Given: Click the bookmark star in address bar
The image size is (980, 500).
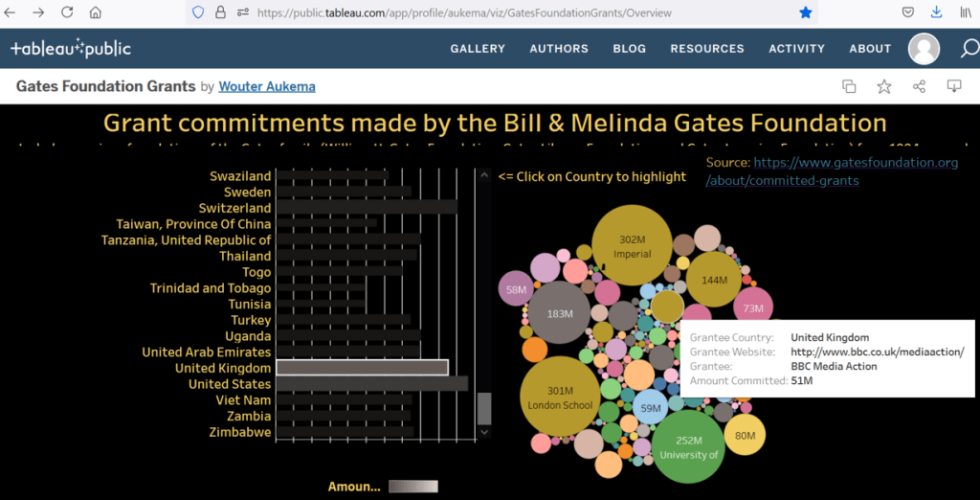Looking at the screenshot, I should (805, 12).
